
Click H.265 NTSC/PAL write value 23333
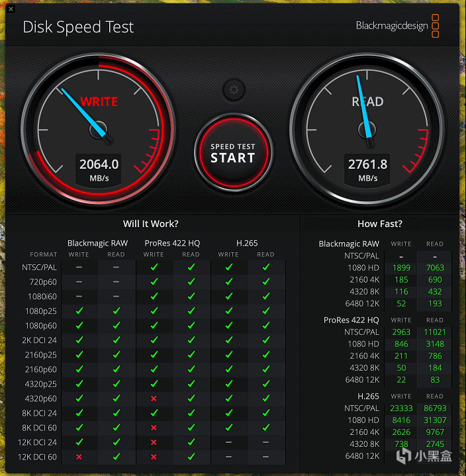(x=401, y=408)
